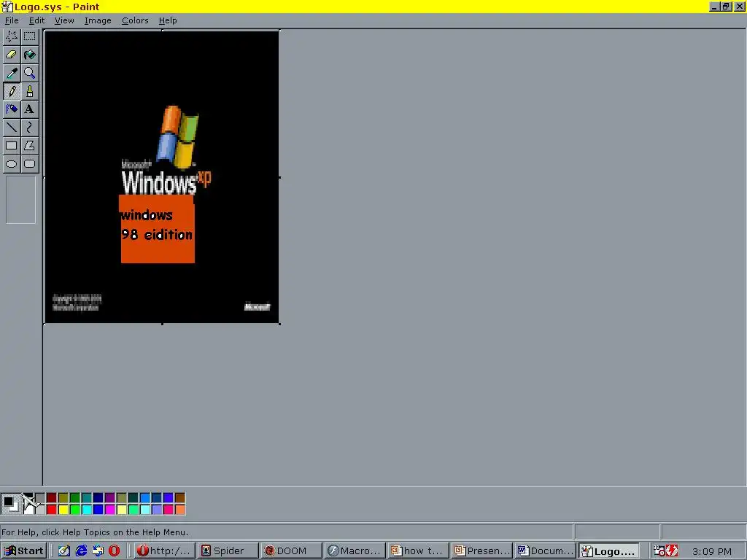Choose the magenta color swatch
Screen dimensions: 747x560
click(110, 510)
